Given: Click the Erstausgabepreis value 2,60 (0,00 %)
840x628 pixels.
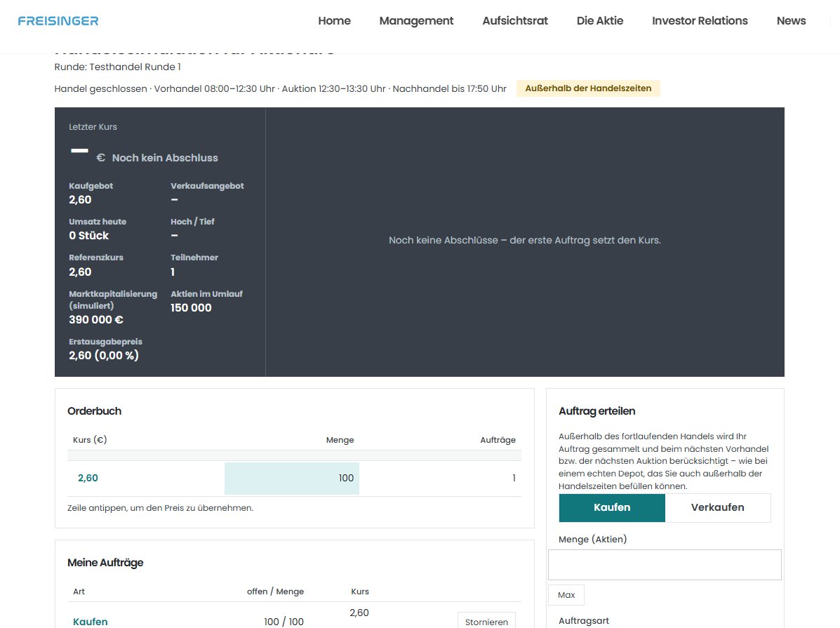Looking at the screenshot, I should click(104, 355).
